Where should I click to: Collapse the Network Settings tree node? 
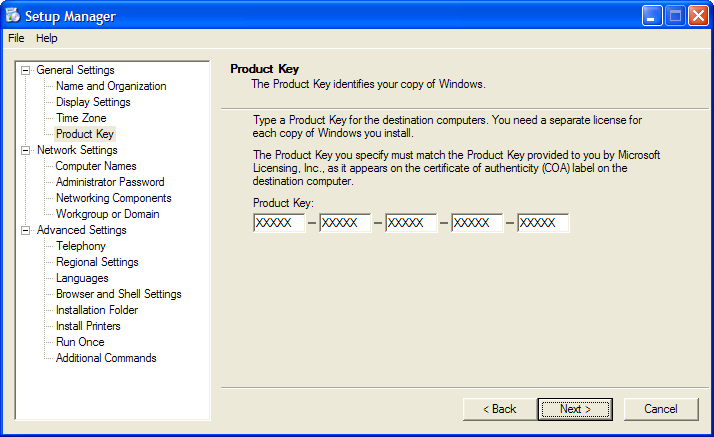tap(26, 150)
